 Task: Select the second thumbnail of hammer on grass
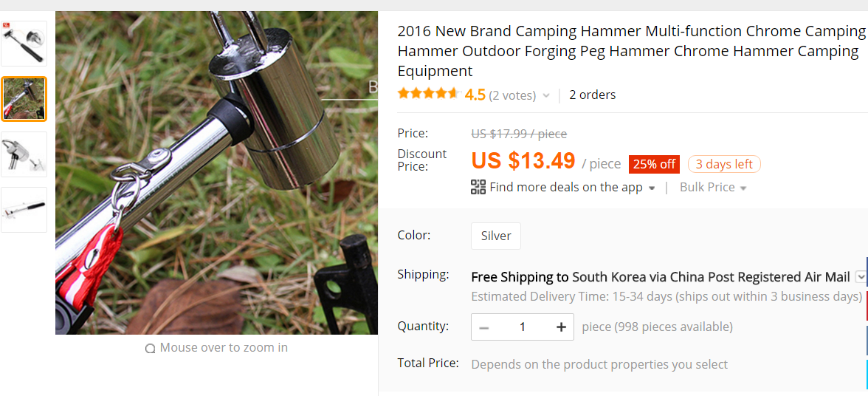tap(24, 98)
